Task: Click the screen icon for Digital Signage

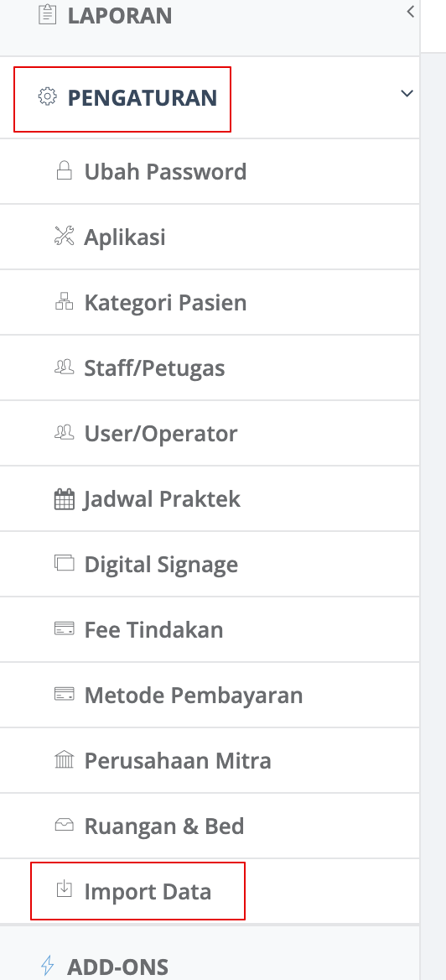Action: (x=64, y=563)
